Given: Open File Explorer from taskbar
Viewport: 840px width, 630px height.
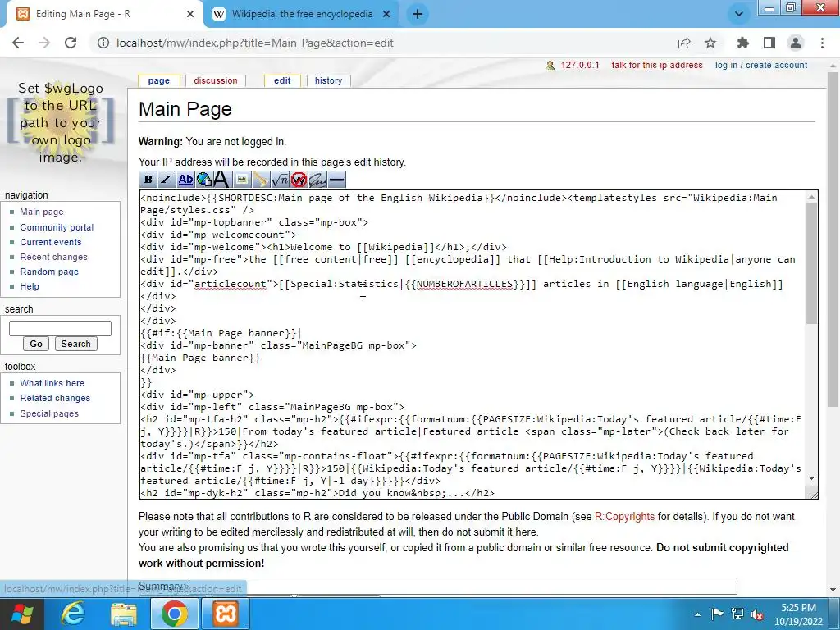Looking at the screenshot, I should coord(124,614).
